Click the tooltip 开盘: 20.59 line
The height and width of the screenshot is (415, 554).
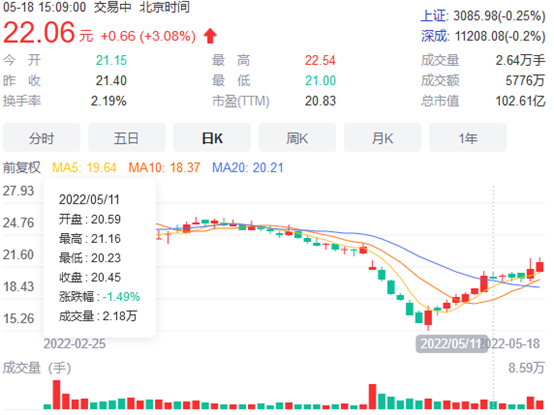click(90, 219)
